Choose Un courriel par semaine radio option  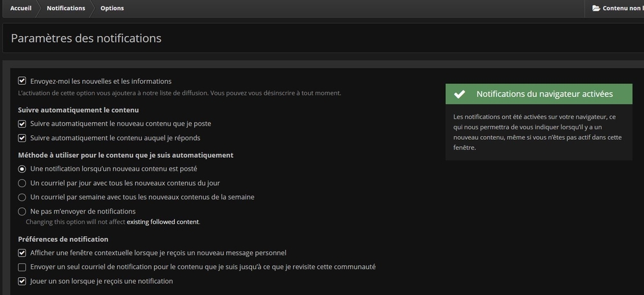[x=22, y=198]
